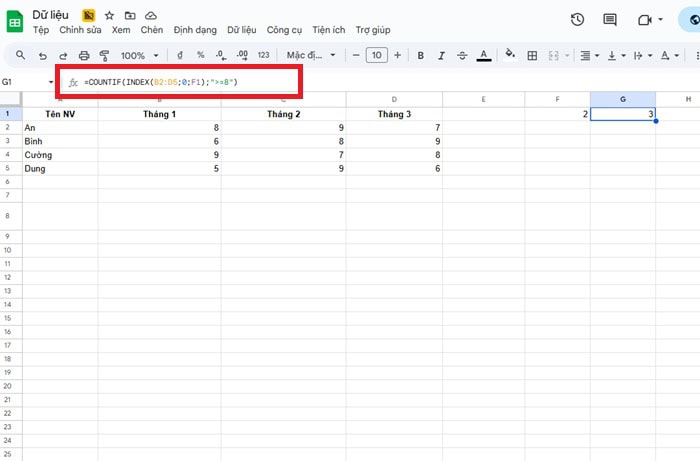The width and height of the screenshot is (700, 461).
Task: Open the Tiện ích menu
Action: coord(329,30)
